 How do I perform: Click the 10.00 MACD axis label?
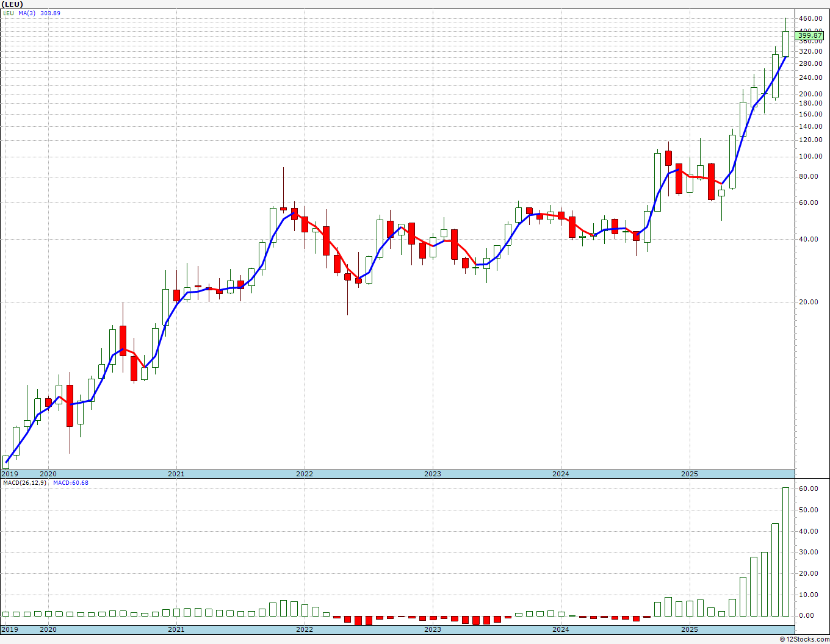point(808,595)
